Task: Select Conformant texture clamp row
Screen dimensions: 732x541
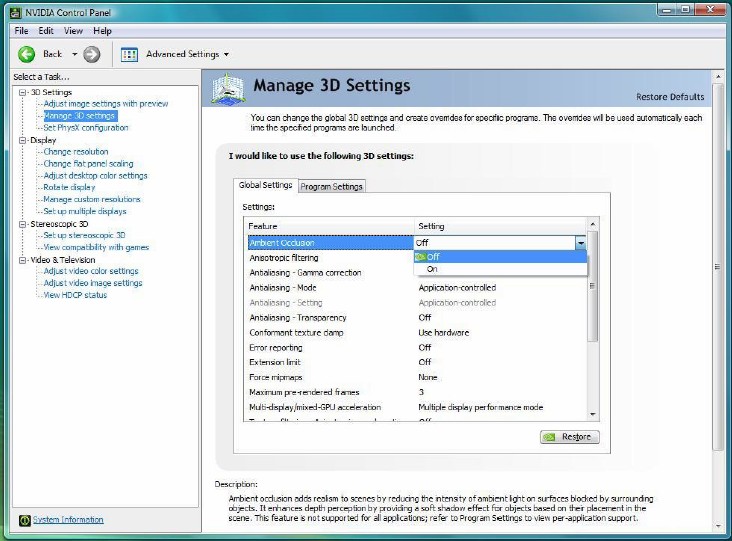Action: point(416,332)
